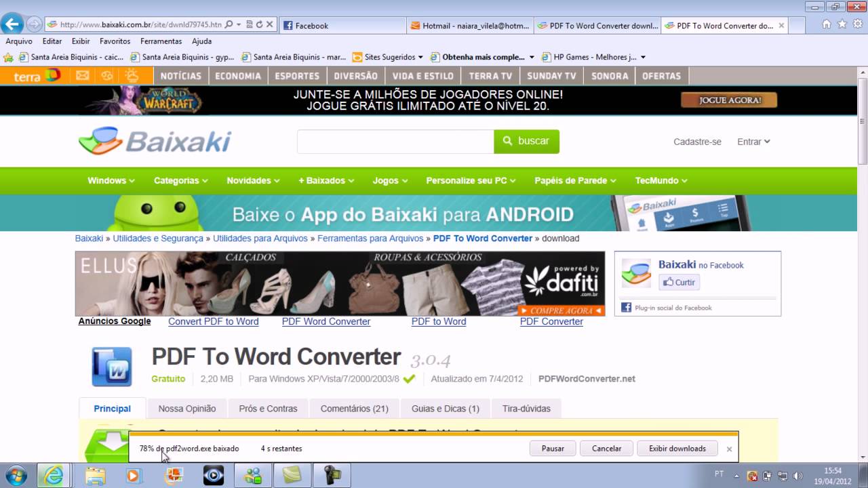Click inside the Baixaki search field

[x=395, y=141]
